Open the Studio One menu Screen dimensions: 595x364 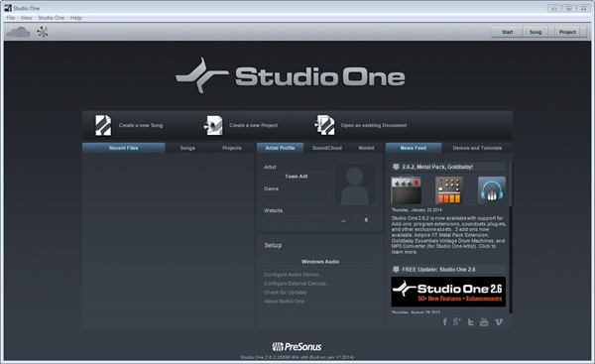pos(52,18)
